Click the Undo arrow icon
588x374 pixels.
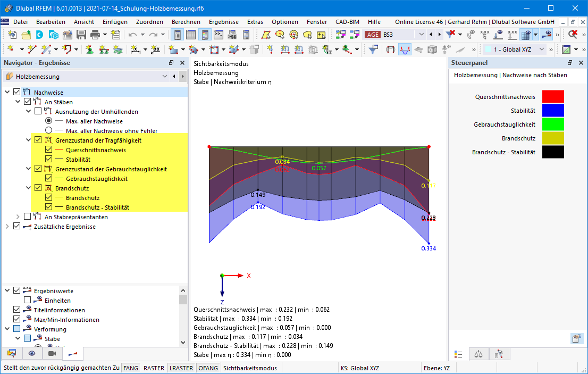(132, 35)
